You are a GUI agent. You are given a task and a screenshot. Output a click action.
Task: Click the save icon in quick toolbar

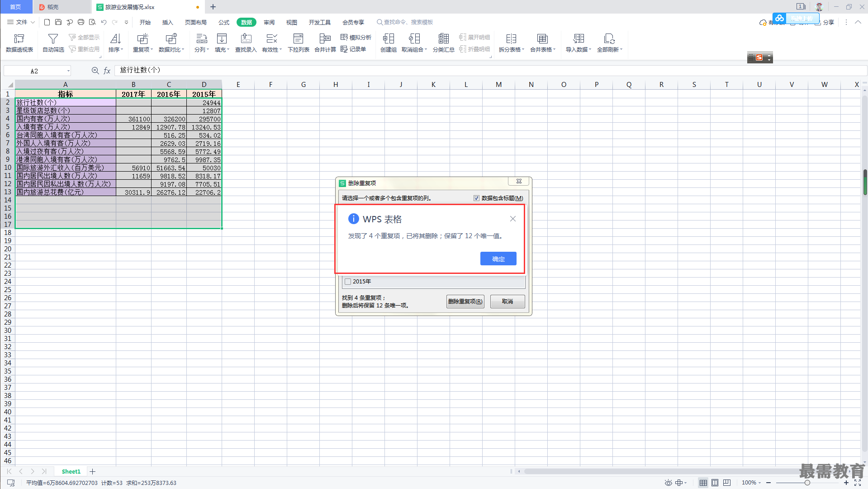[58, 22]
